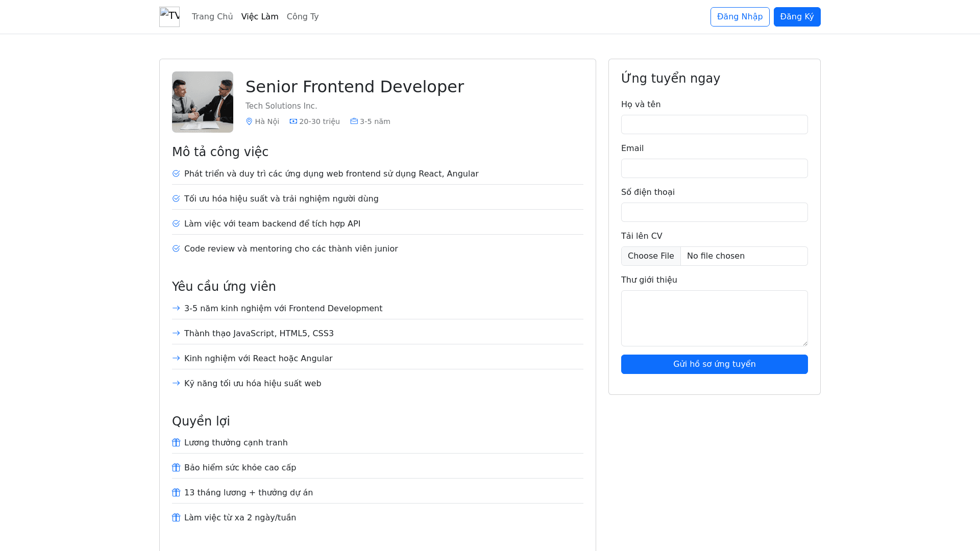Click the Hà Nội location pin icon
Image resolution: width=980 pixels, height=551 pixels.
pos(249,121)
